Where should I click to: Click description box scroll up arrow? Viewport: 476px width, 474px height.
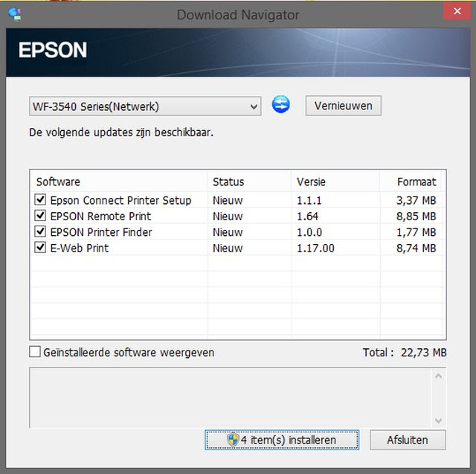pos(438,377)
